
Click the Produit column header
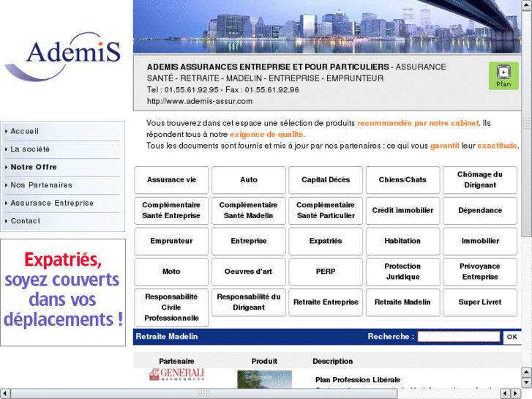tap(264, 362)
